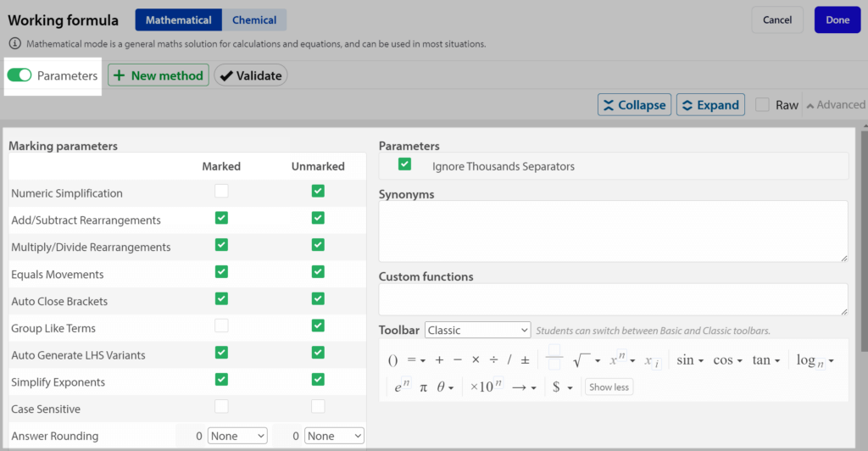
Task: Expand the log dropdown arrow
Action: 832,361
